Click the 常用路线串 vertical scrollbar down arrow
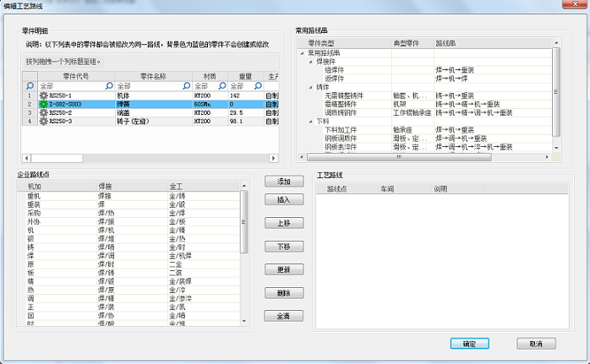Screen dimensions: 590x364 [556, 148]
